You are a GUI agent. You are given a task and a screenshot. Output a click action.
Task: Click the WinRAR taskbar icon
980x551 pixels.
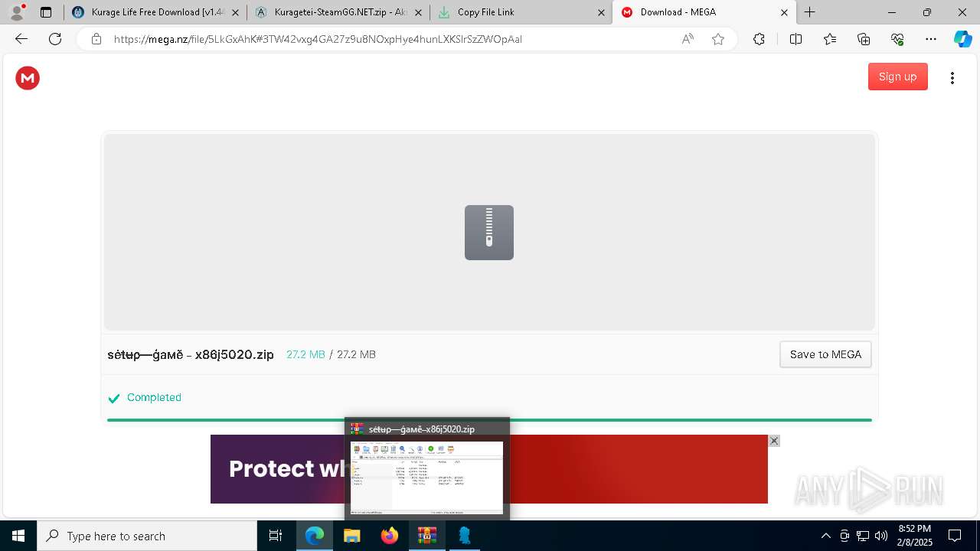(x=427, y=536)
